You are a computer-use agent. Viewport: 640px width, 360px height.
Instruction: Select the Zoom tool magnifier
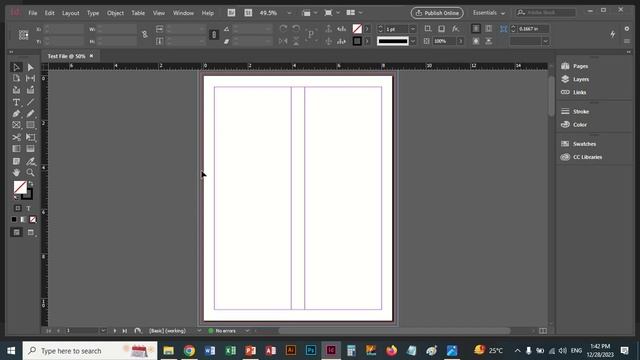click(31, 173)
